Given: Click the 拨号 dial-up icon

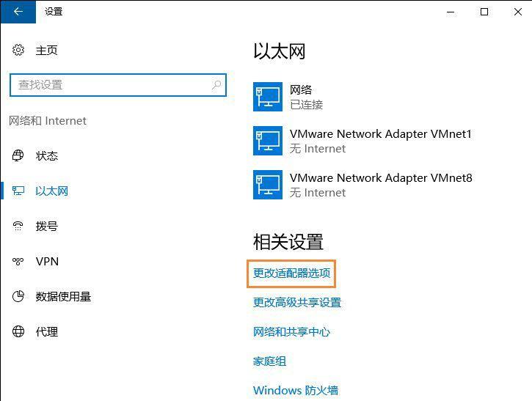Looking at the screenshot, I should 18,227.
